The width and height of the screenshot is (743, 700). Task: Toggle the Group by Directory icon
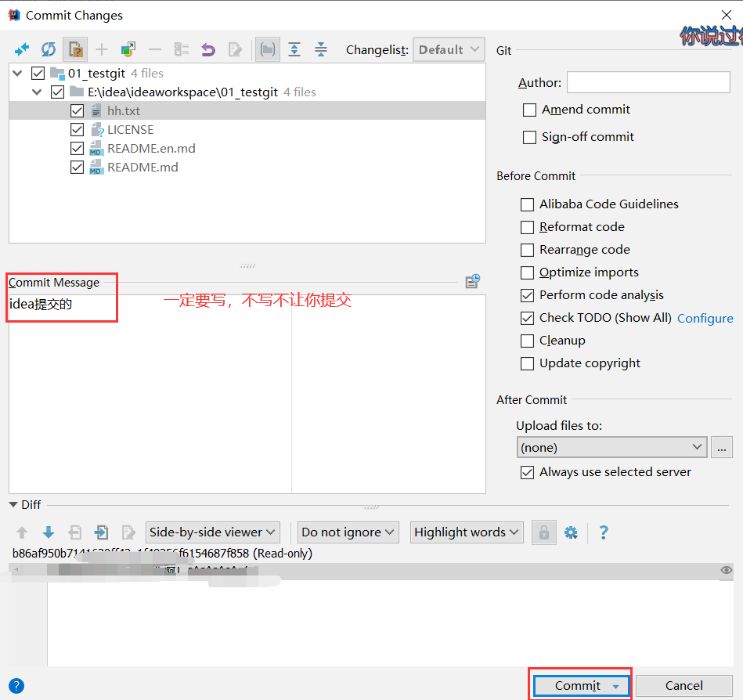268,49
